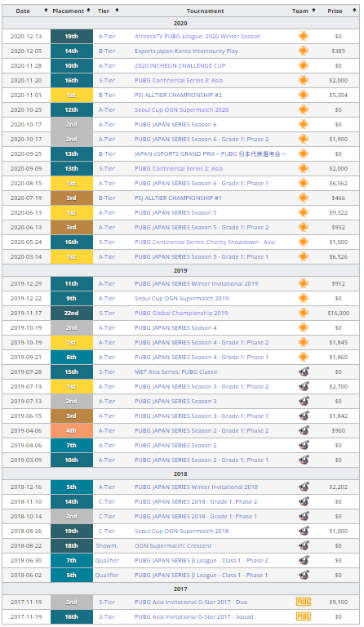This screenshot has width=364, height=627.
Task: Click team logo in MET Asia Series row
Action: point(304,372)
